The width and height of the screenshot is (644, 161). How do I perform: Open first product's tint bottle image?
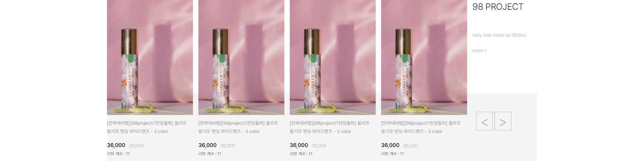pyautogui.click(x=150, y=57)
